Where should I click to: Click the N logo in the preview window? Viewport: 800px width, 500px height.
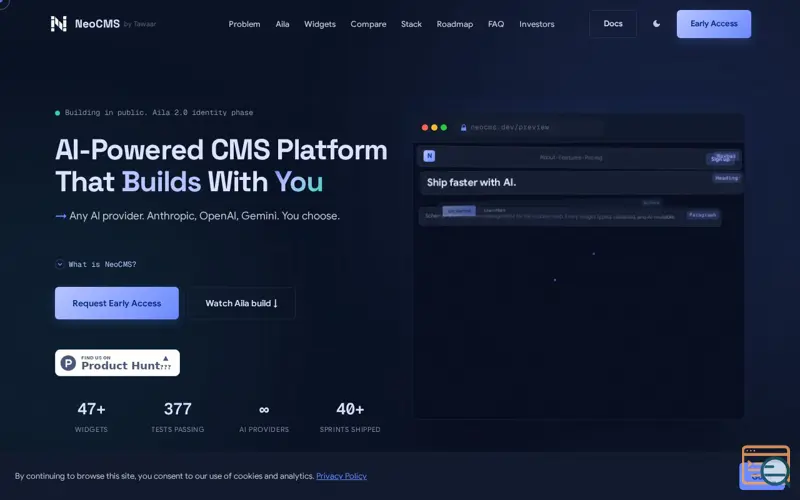tap(429, 156)
